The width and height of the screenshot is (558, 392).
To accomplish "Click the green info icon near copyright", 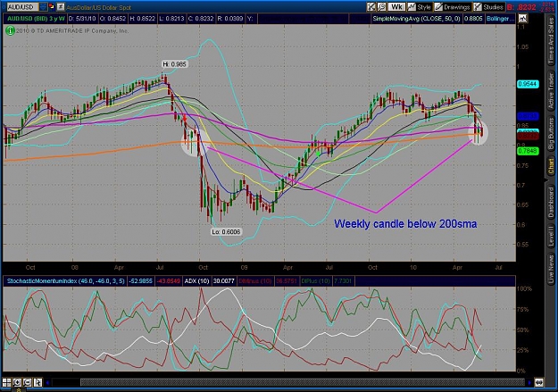I will click(x=10, y=30).
